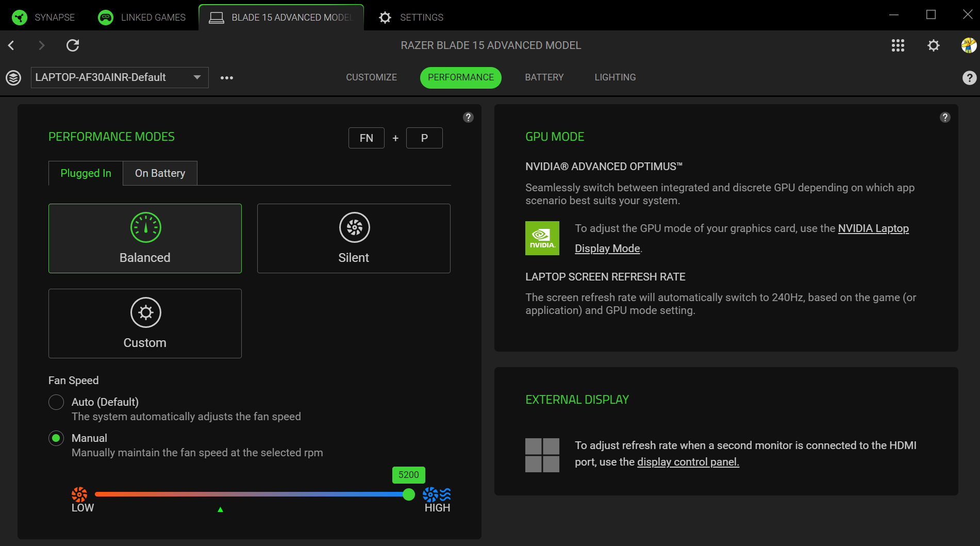Select Blade 15 Advanced Model tab
The image size is (980, 546).
pos(281,18)
